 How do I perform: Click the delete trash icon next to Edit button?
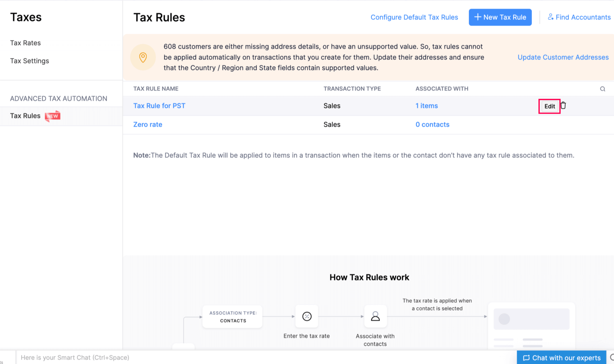point(563,105)
